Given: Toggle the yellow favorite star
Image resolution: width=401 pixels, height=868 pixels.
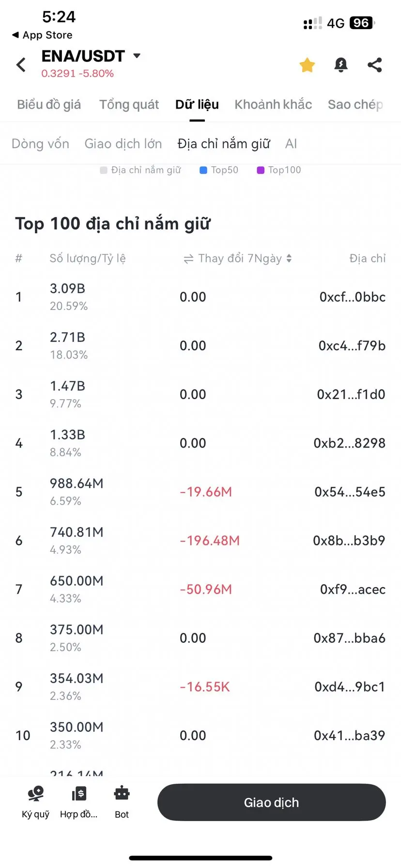Looking at the screenshot, I should 307,64.
